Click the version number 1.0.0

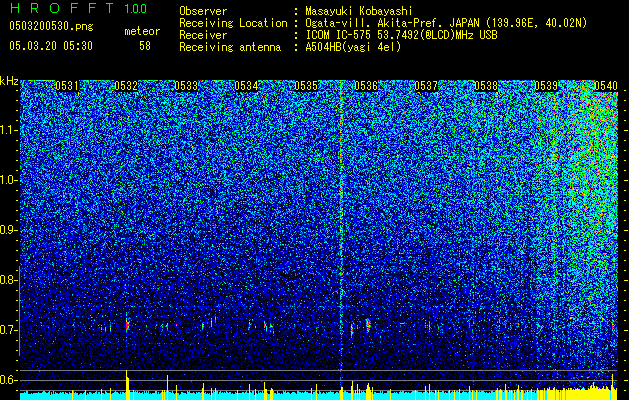(136, 8)
